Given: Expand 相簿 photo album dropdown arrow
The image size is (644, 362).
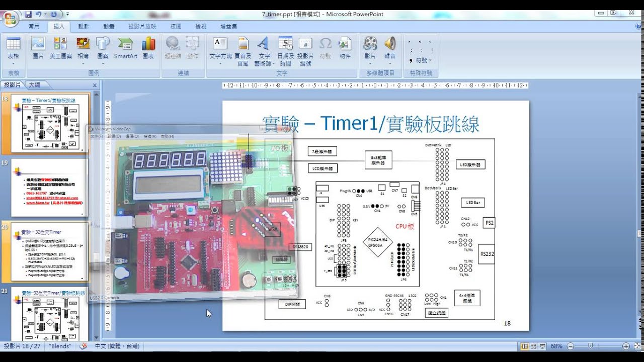Looking at the screenshot, I should point(83,64).
